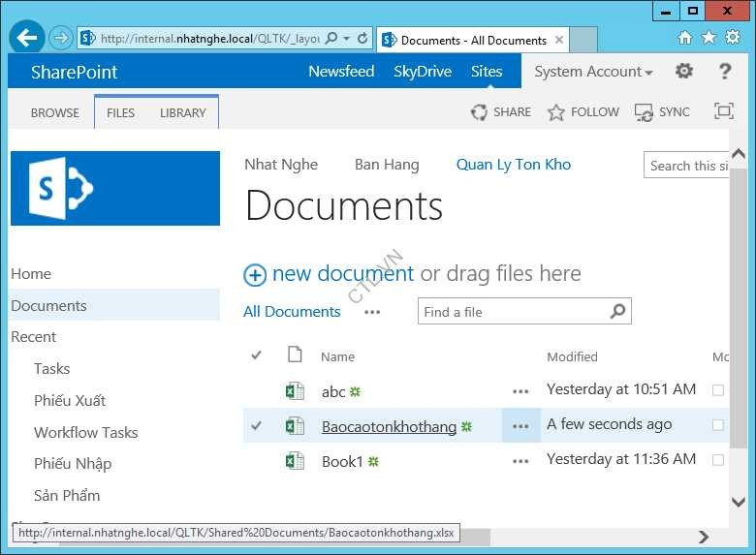
Task: Open SharePoint Help question mark
Action: 725,72
